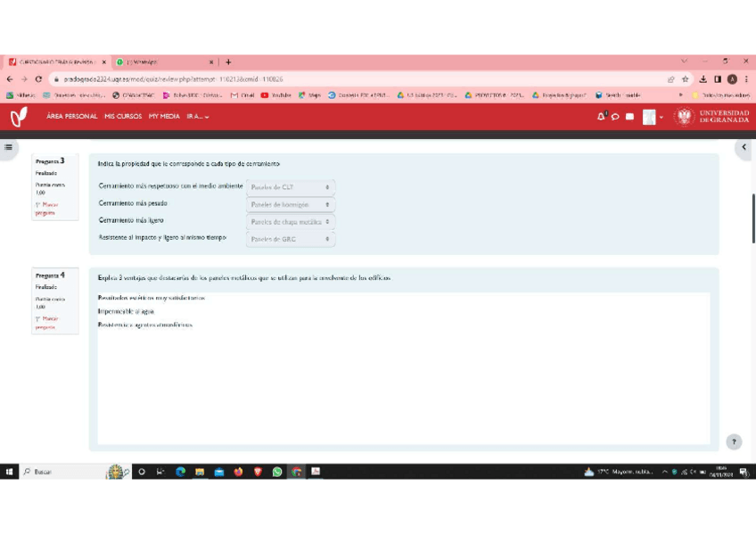The width and height of the screenshot is (756, 534).
Task: Open Firefox from the taskbar
Action: (238, 472)
